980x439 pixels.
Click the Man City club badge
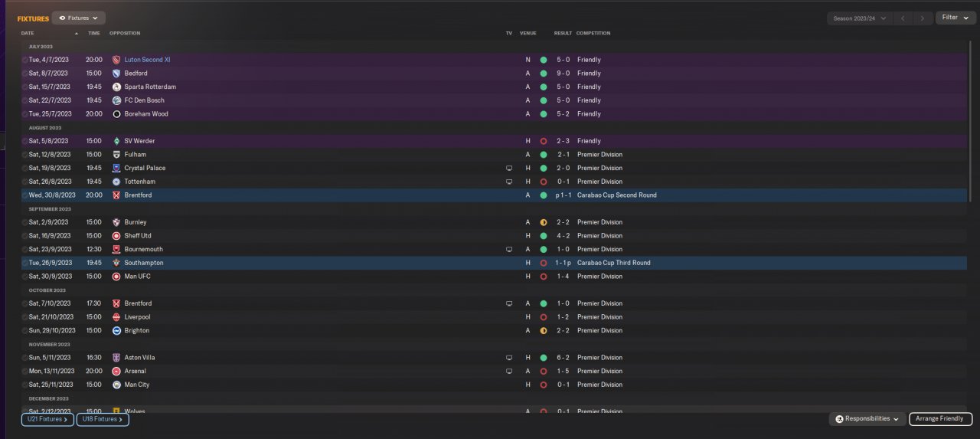click(116, 385)
